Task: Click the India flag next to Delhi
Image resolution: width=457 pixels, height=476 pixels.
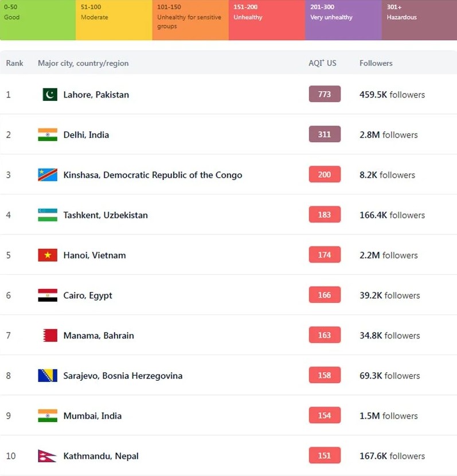Action: coord(48,134)
